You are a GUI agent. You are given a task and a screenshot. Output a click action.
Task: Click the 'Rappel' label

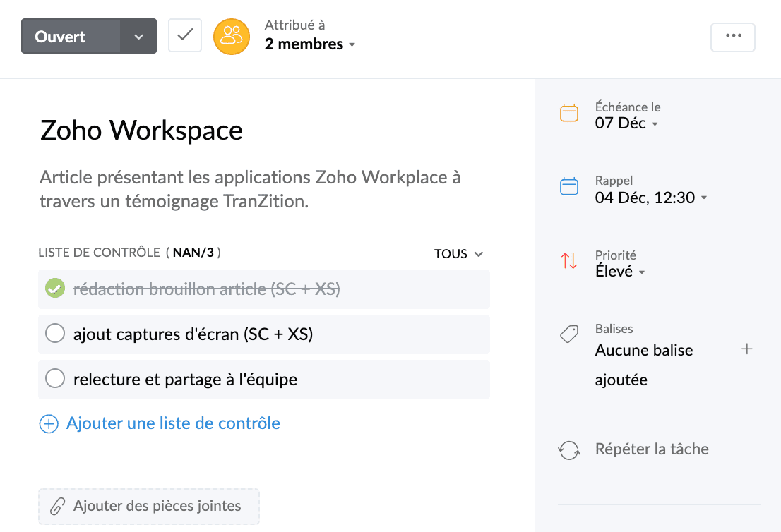tap(614, 181)
